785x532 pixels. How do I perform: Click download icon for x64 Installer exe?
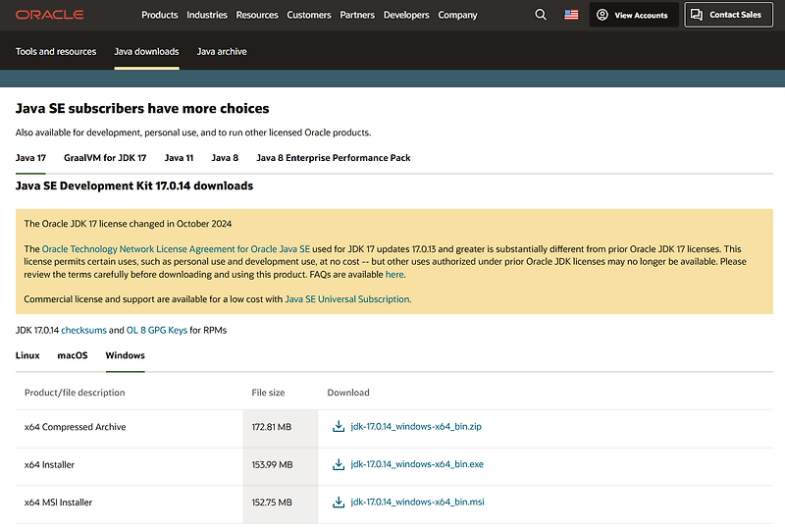(339, 464)
